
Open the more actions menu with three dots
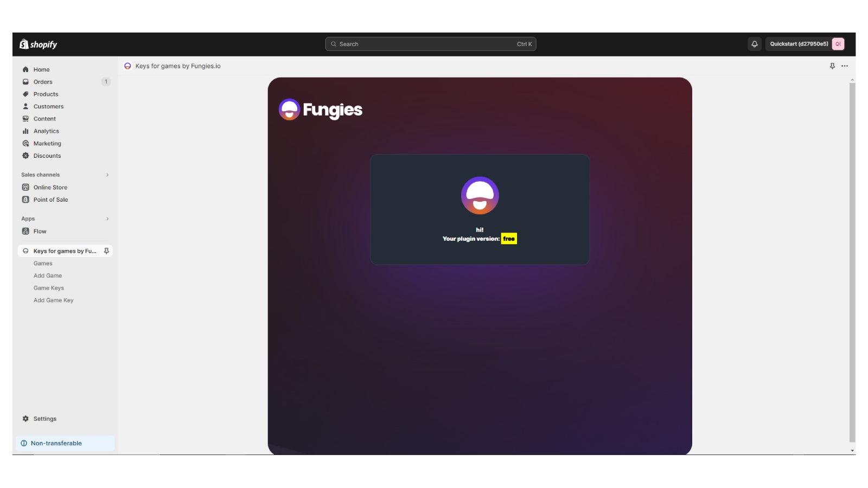844,66
